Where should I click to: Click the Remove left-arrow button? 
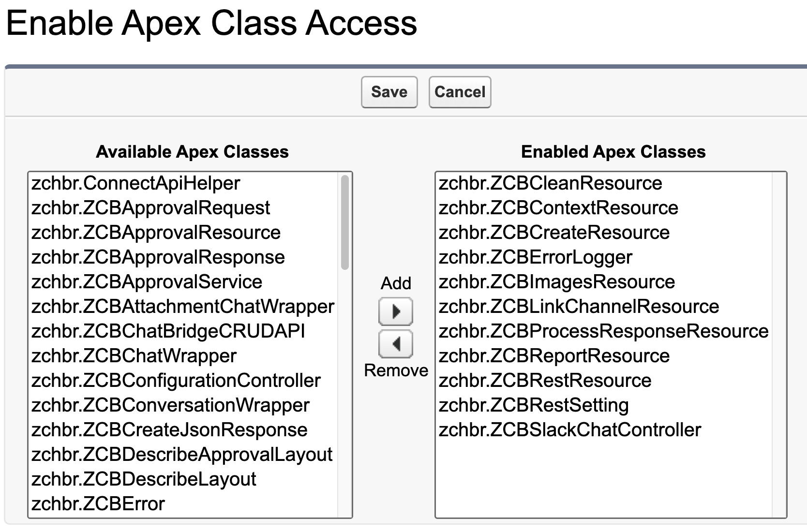(395, 344)
